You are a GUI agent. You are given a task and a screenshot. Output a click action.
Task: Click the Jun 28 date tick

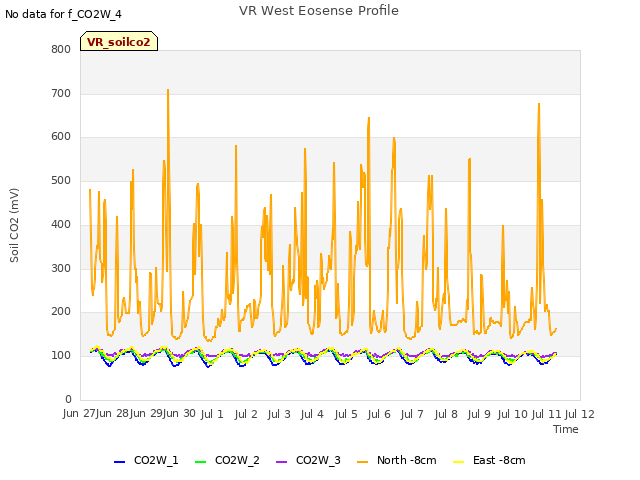113,414
